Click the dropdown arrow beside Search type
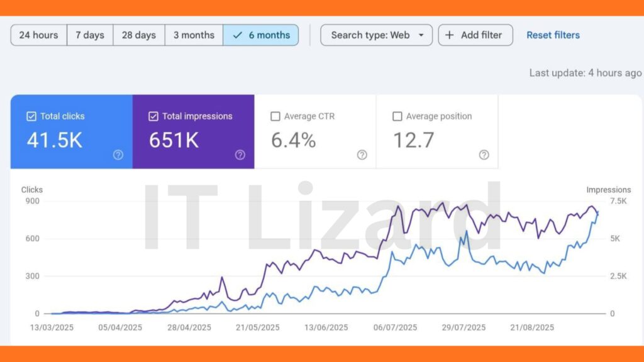 [x=421, y=35]
